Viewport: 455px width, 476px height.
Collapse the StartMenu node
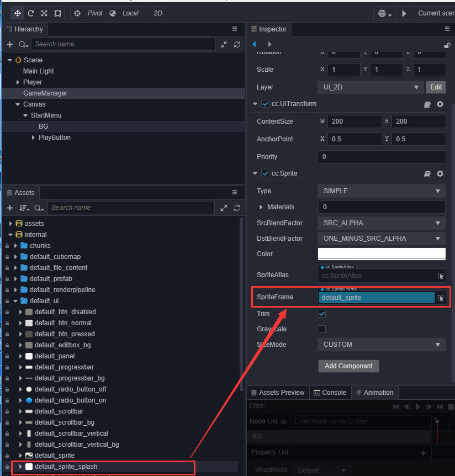(25, 115)
